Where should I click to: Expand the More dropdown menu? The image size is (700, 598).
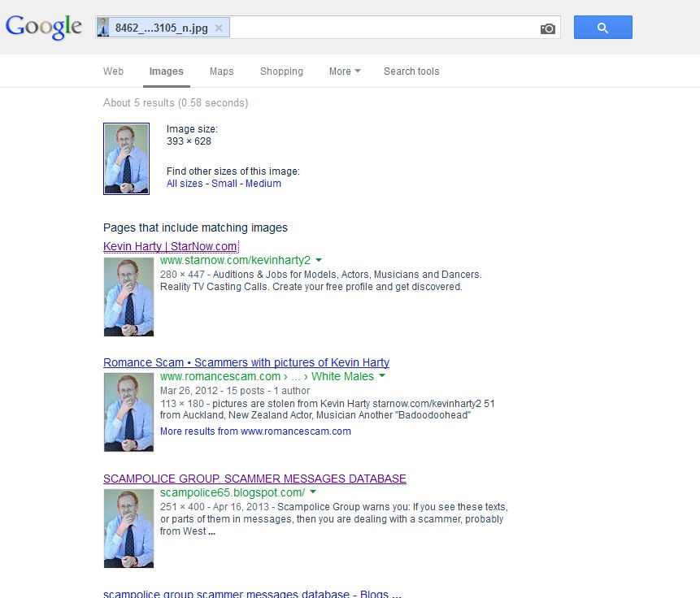pyautogui.click(x=345, y=71)
